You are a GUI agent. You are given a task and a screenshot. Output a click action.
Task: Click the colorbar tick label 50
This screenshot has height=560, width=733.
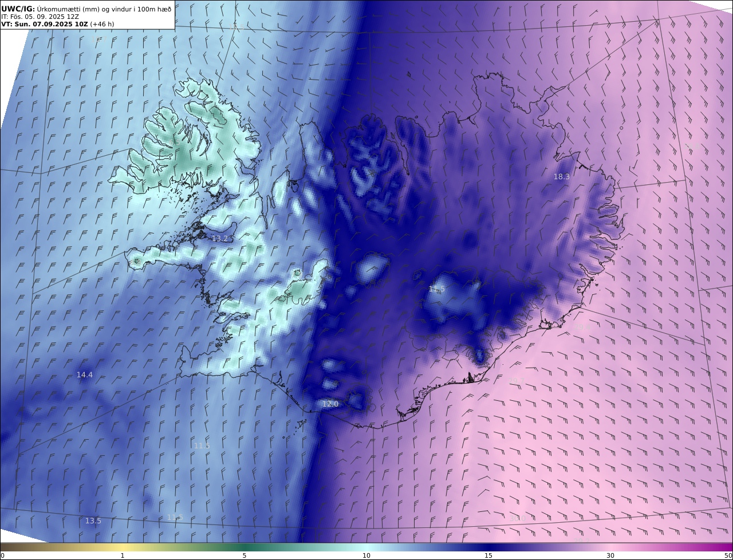728,555
